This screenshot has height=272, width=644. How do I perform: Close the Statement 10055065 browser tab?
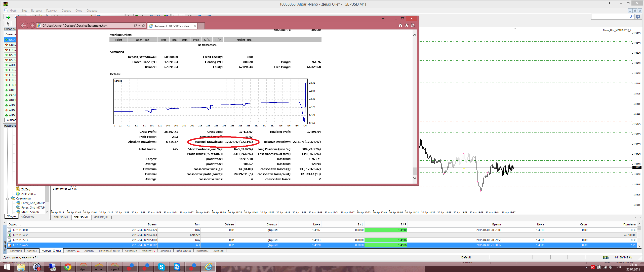[195, 26]
